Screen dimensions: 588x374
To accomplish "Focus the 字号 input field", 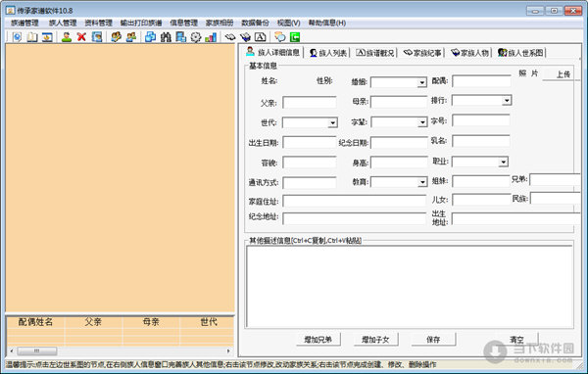I will (481, 120).
